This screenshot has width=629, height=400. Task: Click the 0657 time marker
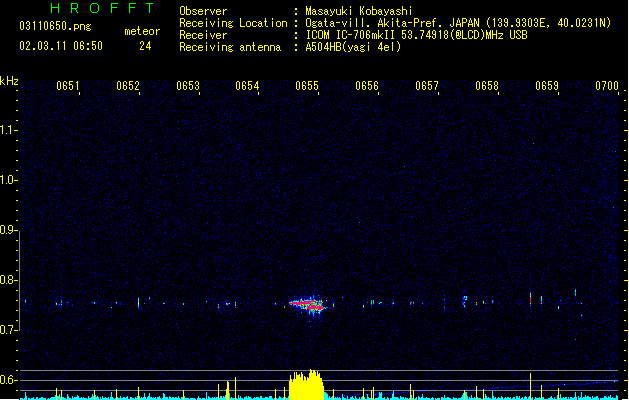427,86
